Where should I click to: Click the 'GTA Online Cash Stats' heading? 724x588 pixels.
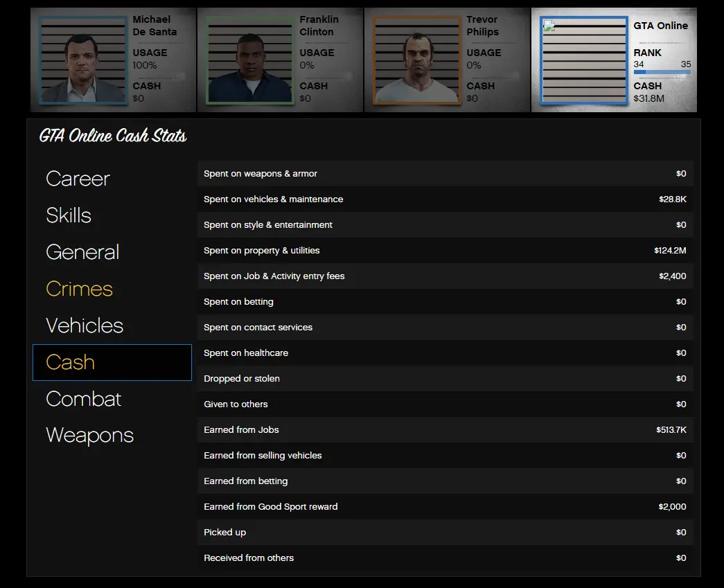113,136
